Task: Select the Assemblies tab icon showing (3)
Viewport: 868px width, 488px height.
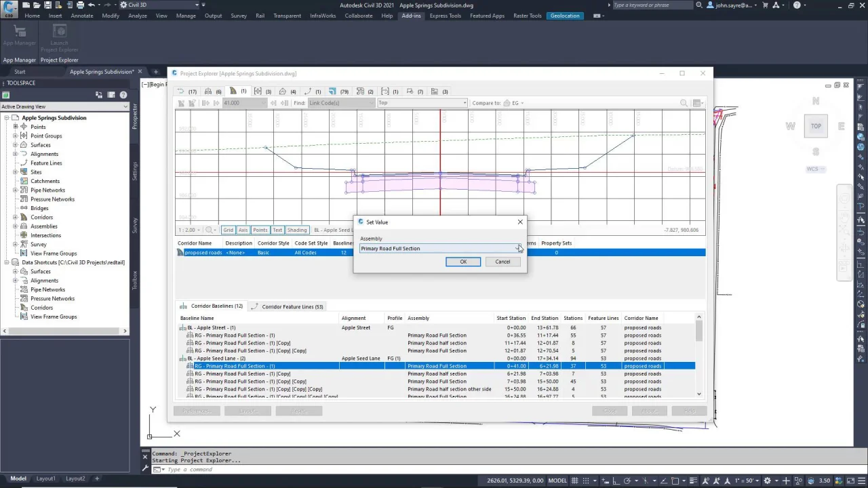Action: [x=258, y=91]
